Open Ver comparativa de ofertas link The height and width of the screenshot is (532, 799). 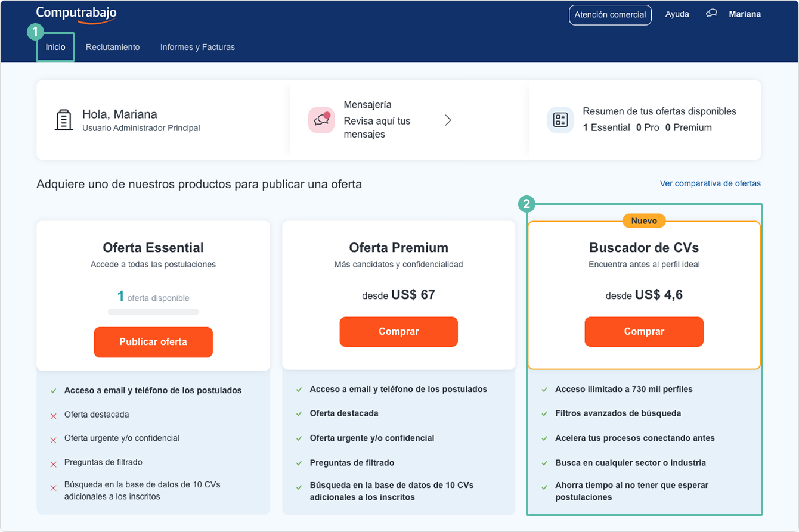pos(710,183)
